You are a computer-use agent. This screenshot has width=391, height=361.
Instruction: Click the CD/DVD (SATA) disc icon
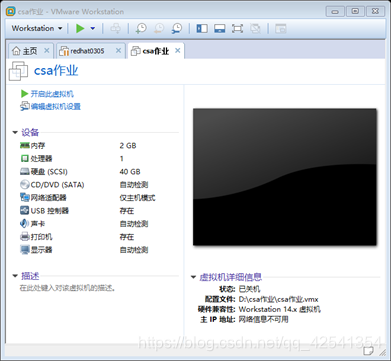pyautogui.click(x=25, y=185)
